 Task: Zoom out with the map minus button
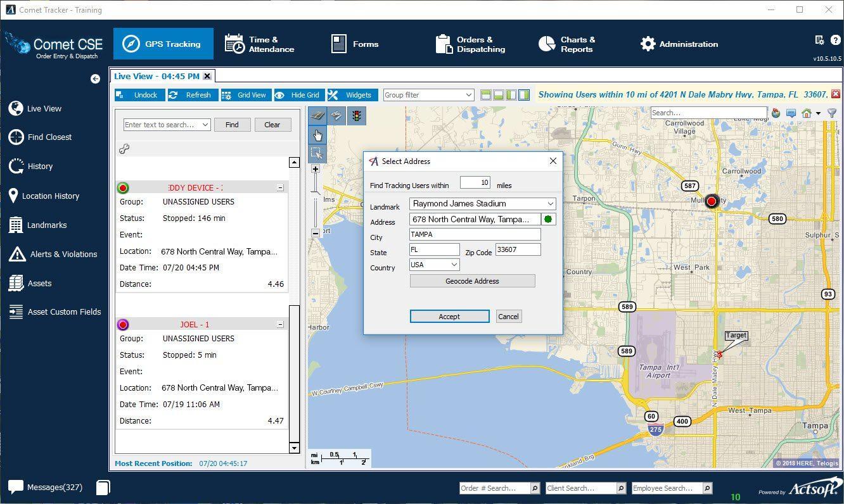316,233
